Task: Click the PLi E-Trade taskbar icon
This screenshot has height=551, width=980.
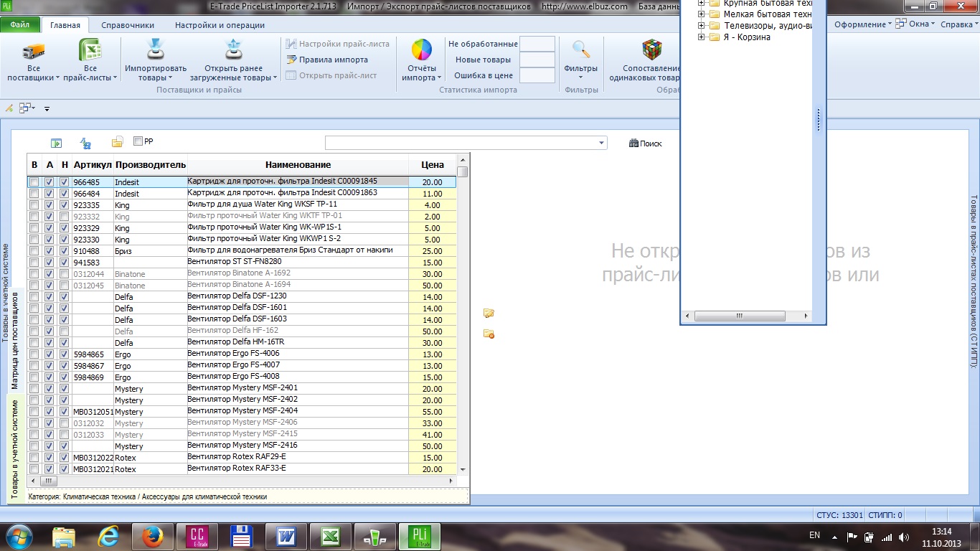Action: pyautogui.click(x=419, y=537)
